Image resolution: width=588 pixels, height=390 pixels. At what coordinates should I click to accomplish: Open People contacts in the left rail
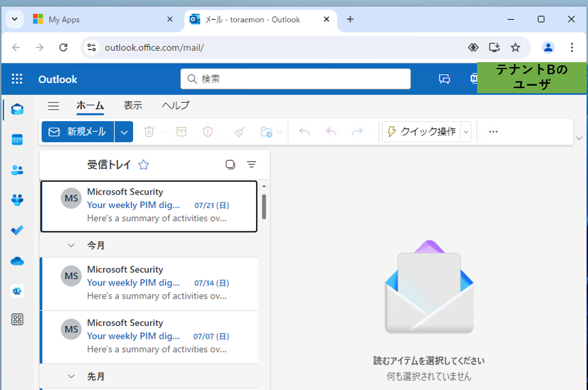pos(17,170)
